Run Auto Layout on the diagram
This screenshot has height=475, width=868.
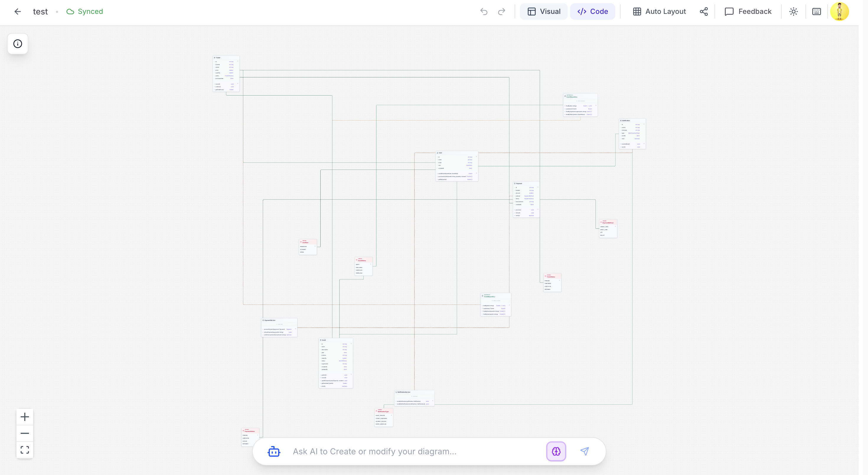coord(659,11)
